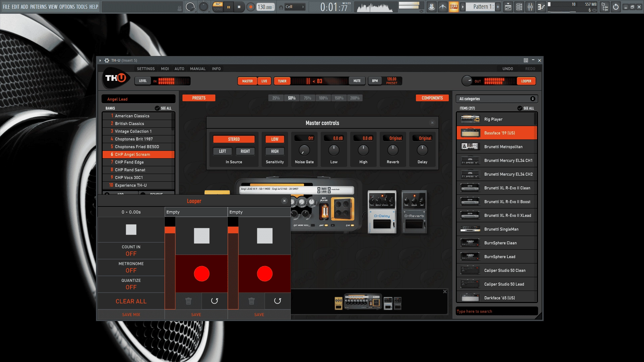Image resolution: width=644 pixels, height=362 pixels.
Task: Click reset arrow of first looper track
Action: pyautogui.click(x=215, y=301)
